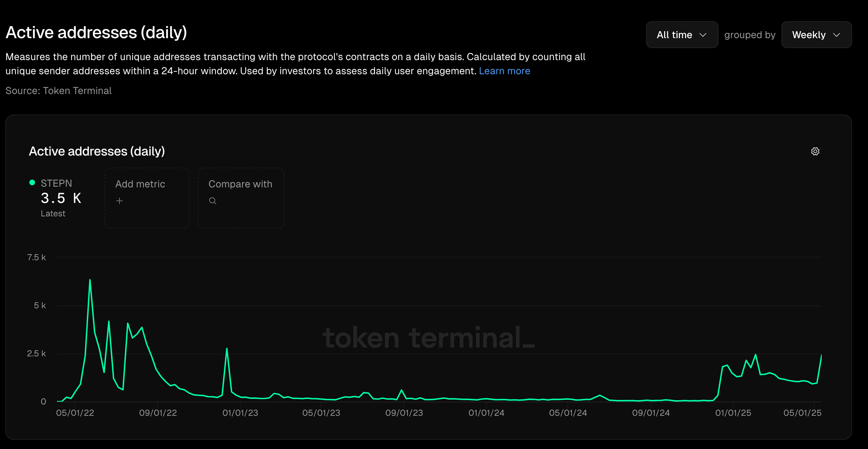
Task: Click the 7.5 k y-axis label
Action: pyautogui.click(x=36, y=257)
